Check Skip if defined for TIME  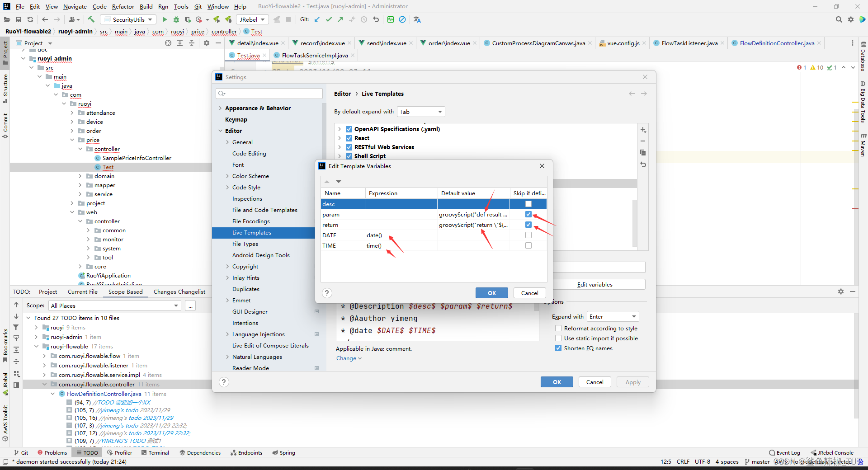pos(528,245)
